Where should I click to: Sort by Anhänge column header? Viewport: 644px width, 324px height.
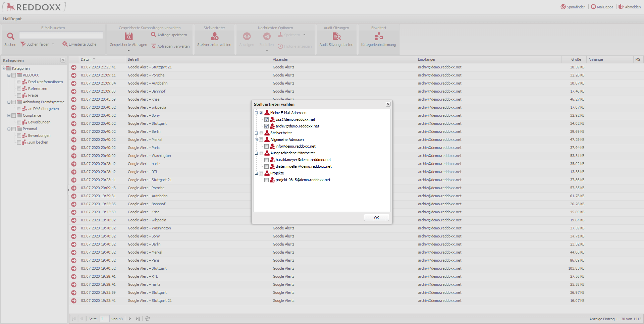609,59
